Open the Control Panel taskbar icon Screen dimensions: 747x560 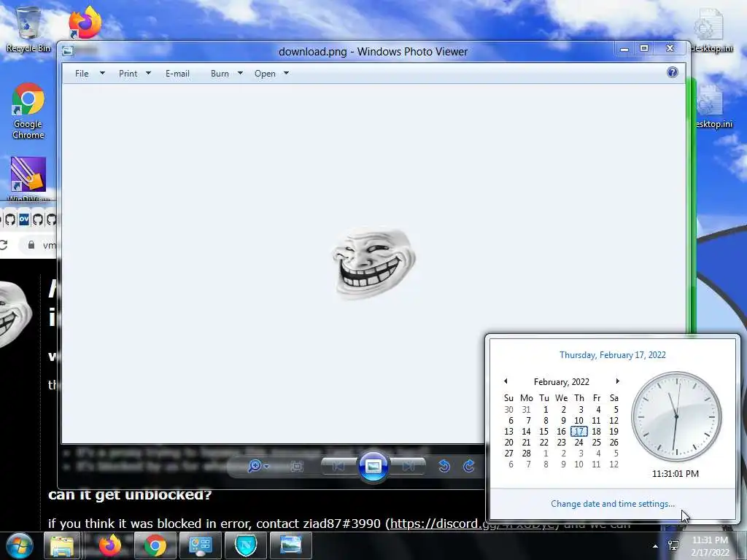200,545
